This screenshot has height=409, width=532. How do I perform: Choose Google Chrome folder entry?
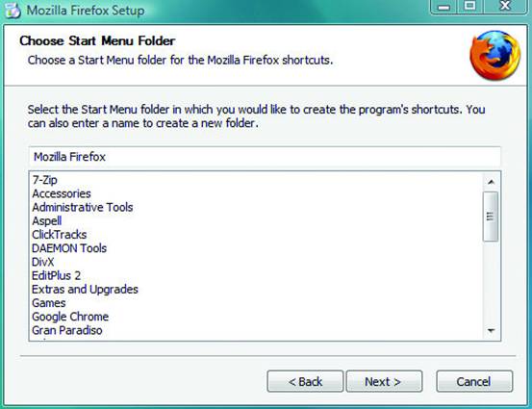[70, 317]
